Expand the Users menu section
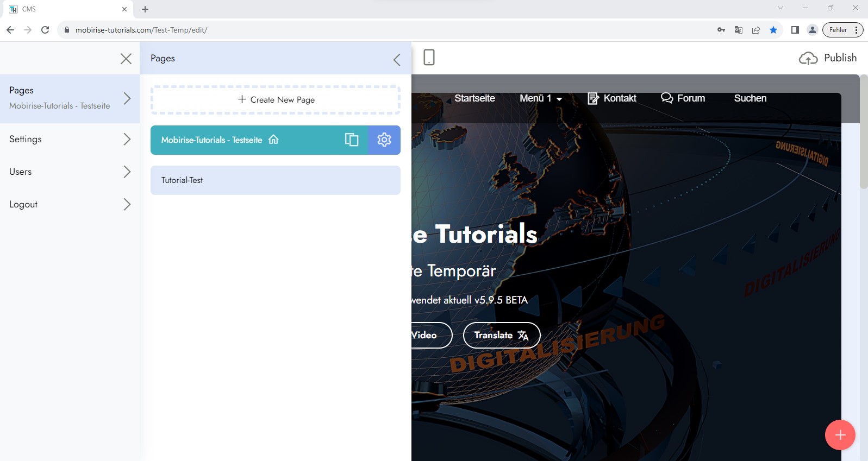The image size is (868, 461). [70, 172]
